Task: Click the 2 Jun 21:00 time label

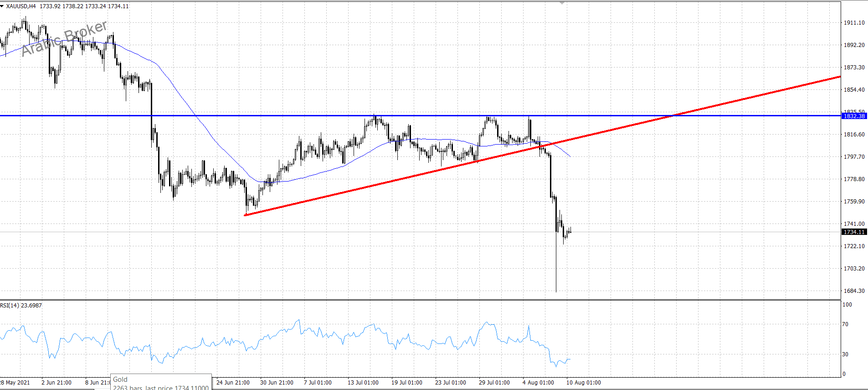Action: (56, 383)
